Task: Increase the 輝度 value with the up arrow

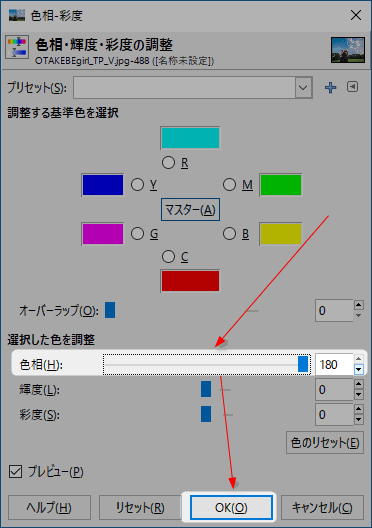Action: [359, 384]
